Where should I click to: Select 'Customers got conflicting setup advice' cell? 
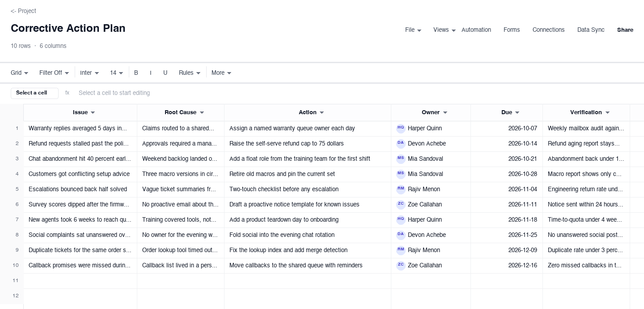[80, 174]
